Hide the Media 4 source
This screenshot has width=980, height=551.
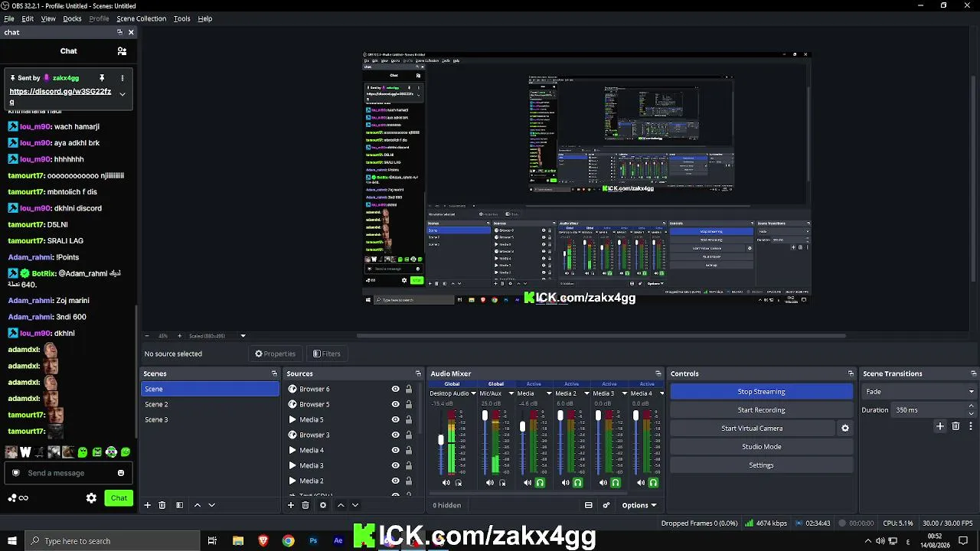[395, 450]
